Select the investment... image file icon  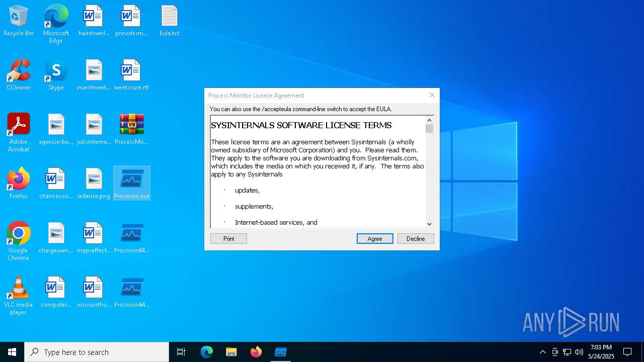94,75
